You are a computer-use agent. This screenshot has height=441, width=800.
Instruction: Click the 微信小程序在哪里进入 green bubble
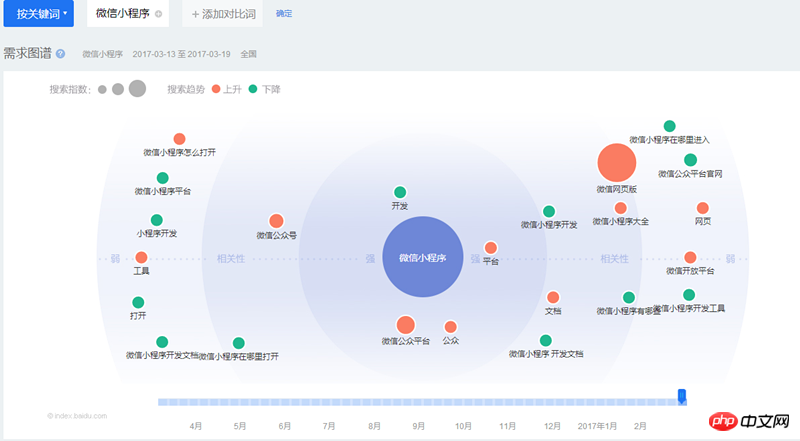click(x=669, y=126)
